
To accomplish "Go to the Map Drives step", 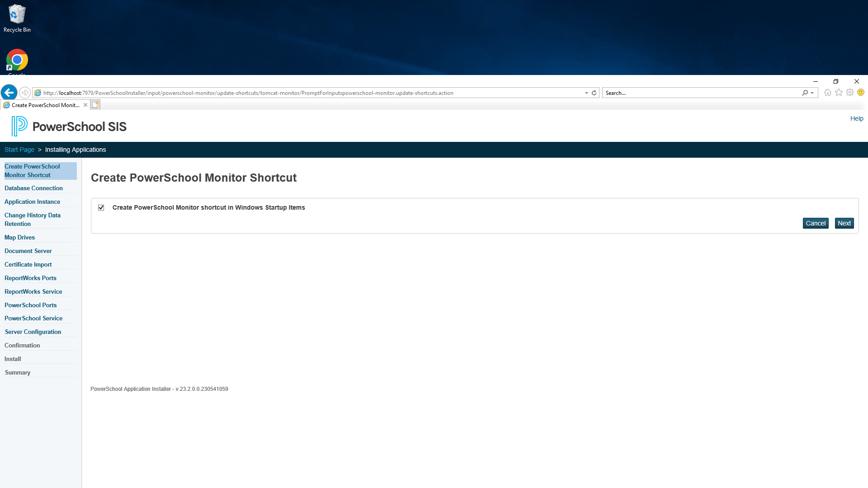I will (x=19, y=238).
